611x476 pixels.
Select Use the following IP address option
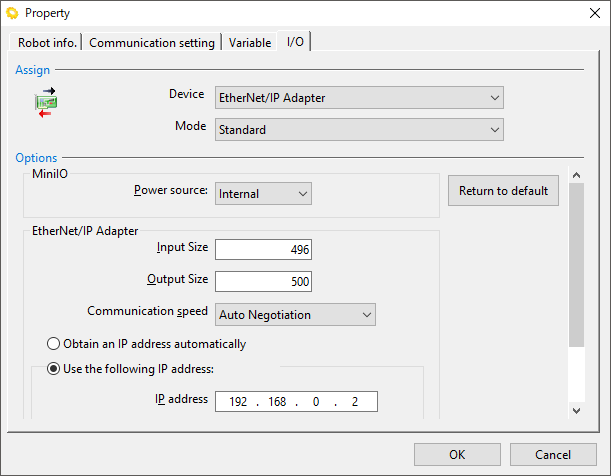[55, 368]
